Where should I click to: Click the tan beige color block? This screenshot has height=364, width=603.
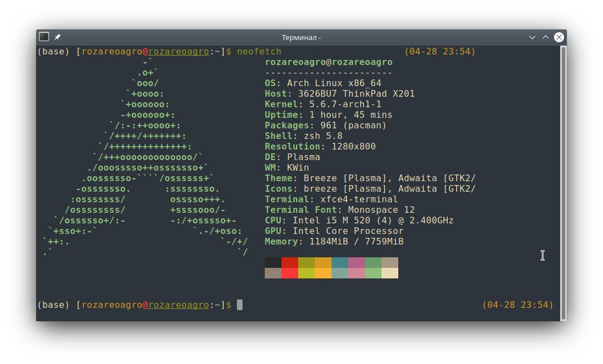pos(390,262)
